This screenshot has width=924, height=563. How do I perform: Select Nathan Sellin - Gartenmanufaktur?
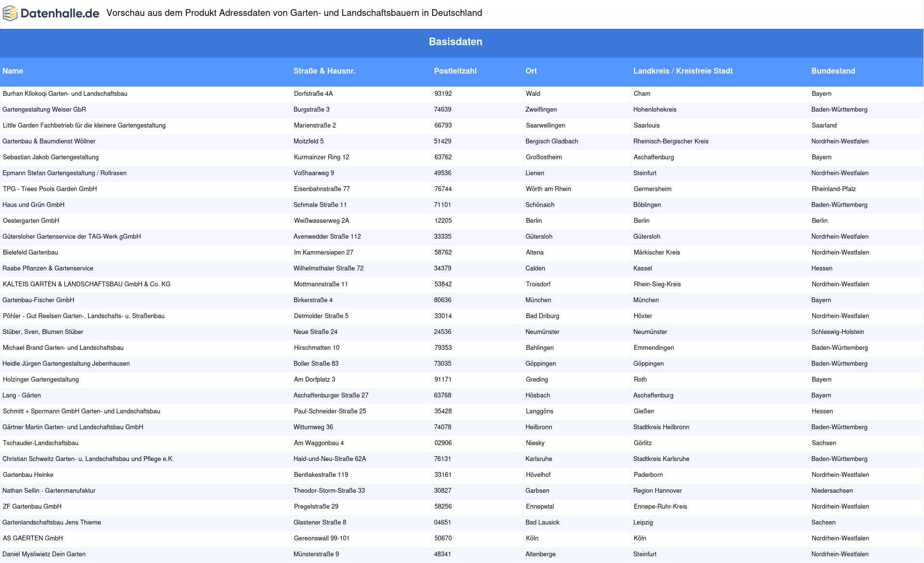pyautogui.click(x=49, y=491)
